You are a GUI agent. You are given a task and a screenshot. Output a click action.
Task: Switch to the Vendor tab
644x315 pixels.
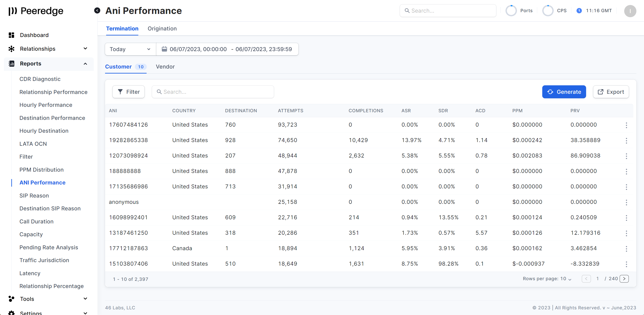pos(165,67)
